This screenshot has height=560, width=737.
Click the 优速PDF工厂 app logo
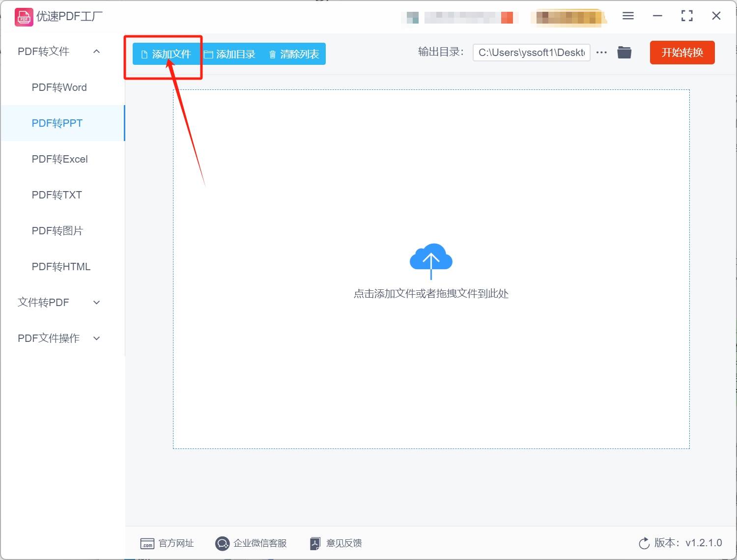click(24, 17)
